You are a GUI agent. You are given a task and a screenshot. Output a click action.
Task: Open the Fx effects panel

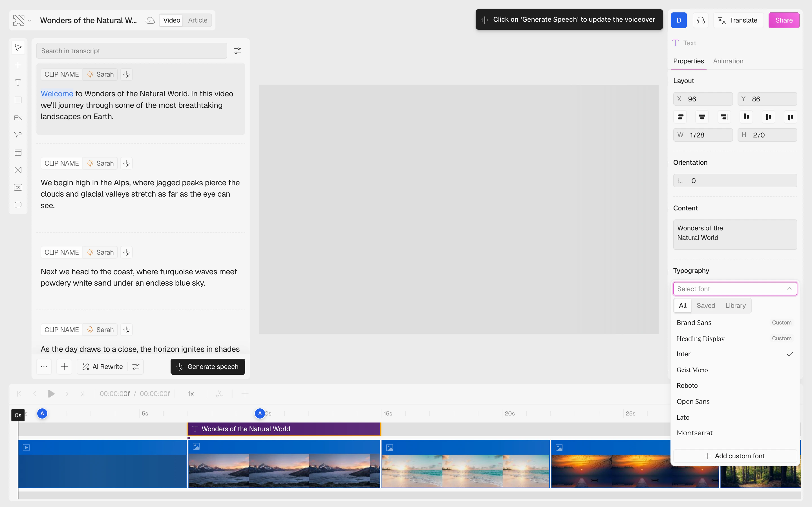click(18, 118)
